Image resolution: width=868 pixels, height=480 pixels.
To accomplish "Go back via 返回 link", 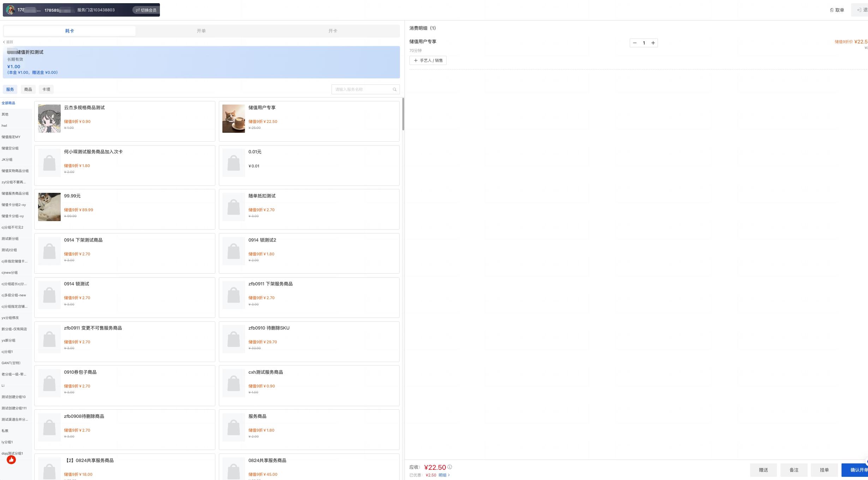I will (8, 42).
